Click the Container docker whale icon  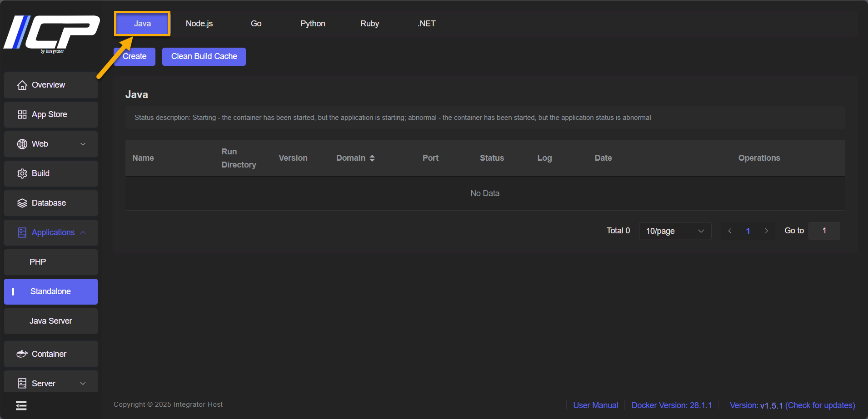pos(22,354)
